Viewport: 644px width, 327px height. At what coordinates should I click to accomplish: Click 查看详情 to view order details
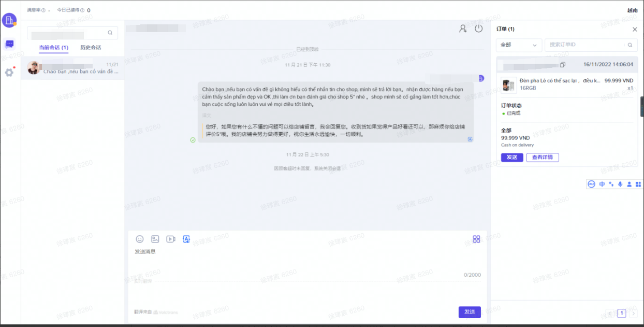click(542, 158)
